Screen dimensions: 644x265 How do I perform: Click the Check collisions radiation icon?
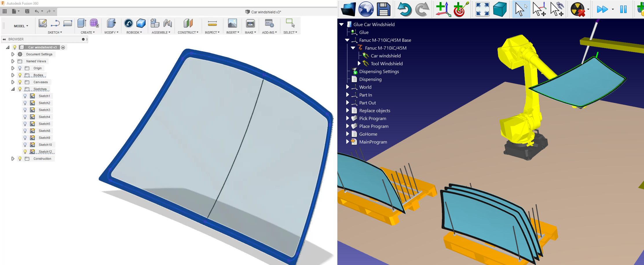point(577,9)
